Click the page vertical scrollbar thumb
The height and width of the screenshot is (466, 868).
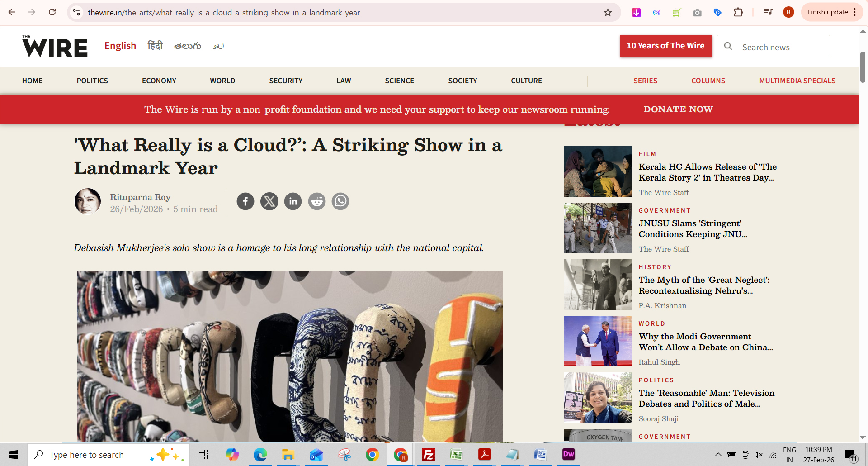[863, 67]
